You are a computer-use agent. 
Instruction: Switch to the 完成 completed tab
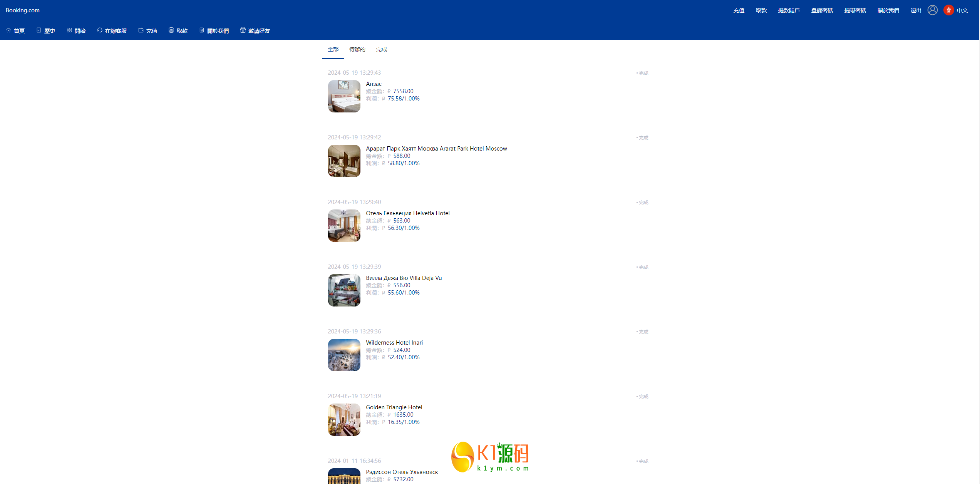pos(381,49)
